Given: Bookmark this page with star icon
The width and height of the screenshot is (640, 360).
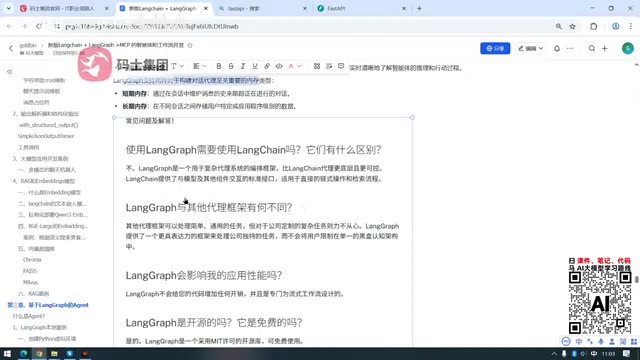Looking at the screenshot, I should coord(572,26).
